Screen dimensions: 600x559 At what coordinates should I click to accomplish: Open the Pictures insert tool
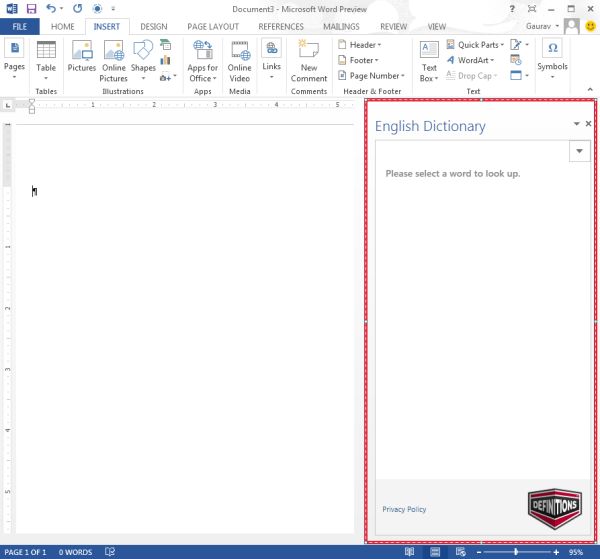click(x=82, y=56)
